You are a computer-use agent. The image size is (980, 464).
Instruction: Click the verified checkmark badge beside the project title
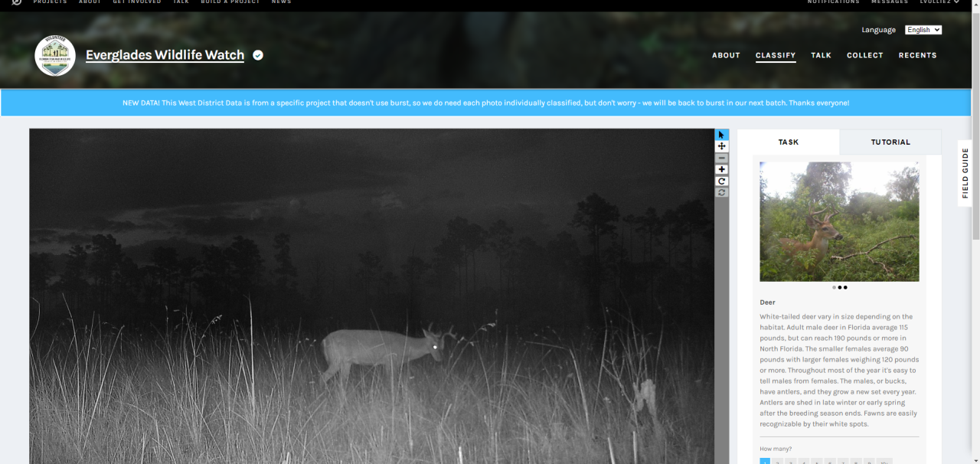258,55
